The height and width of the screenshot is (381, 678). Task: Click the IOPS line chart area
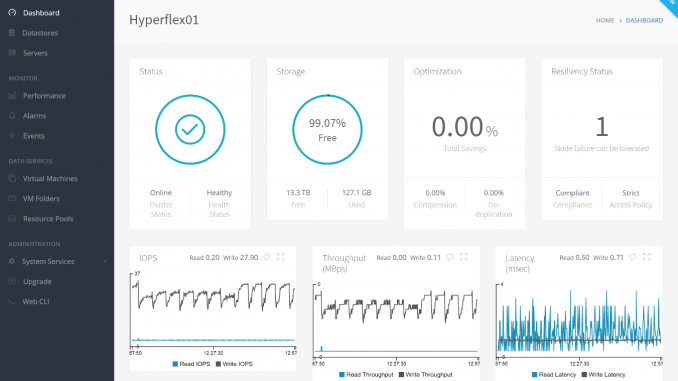(213, 311)
